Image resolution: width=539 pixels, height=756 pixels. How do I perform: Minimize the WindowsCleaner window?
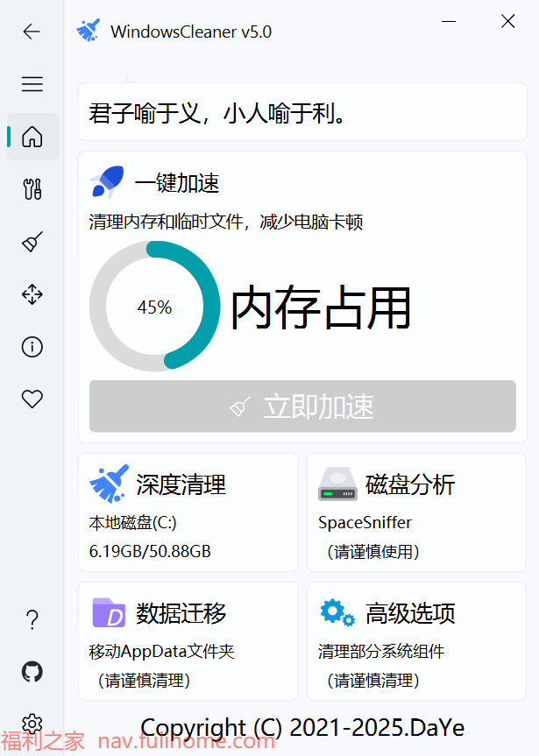click(449, 21)
